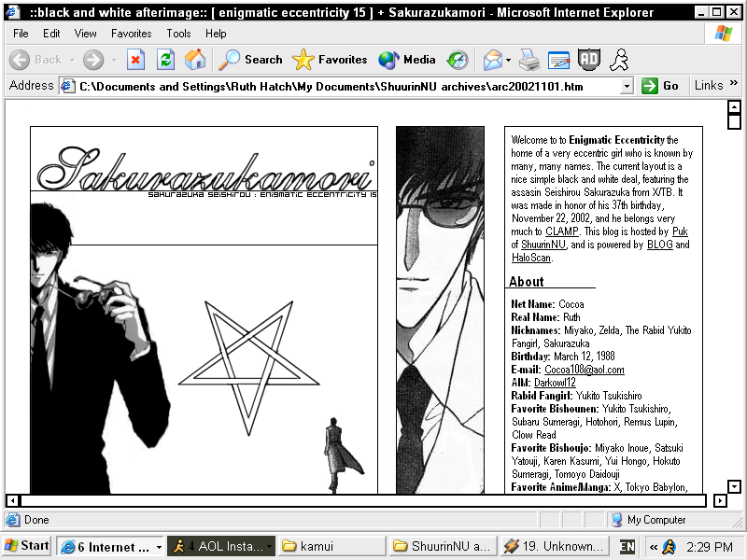The image size is (747, 560).
Task: Click the Stop page loading icon
Action: pyautogui.click(x=135, y=60)
